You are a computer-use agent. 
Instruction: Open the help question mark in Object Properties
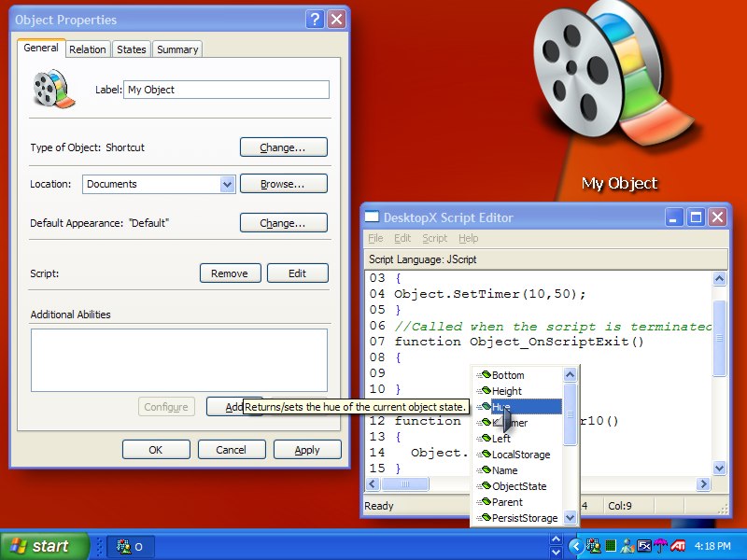pos(315,20)
